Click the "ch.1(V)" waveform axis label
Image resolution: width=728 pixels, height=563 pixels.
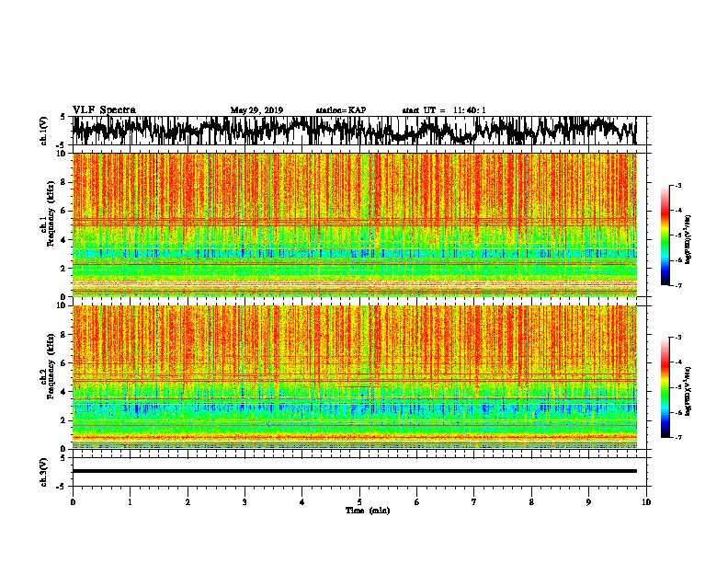pos(43,131)
